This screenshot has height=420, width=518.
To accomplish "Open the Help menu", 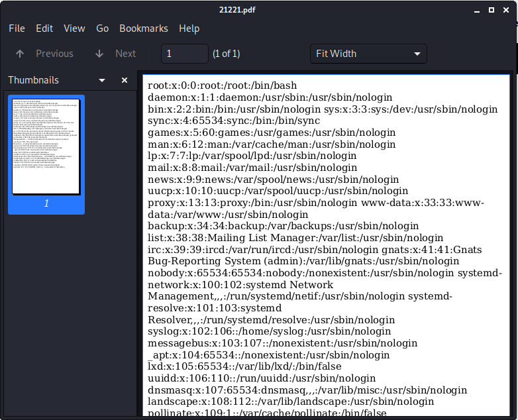I will pos(189,28).
